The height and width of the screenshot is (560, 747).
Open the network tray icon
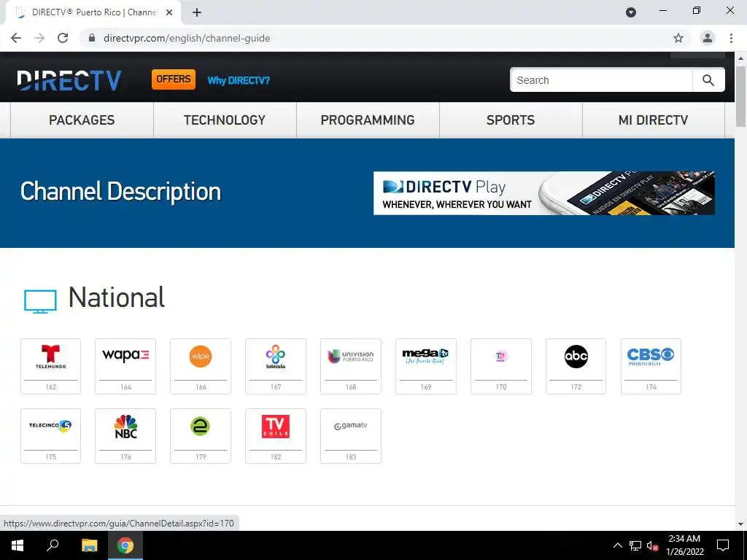pos(635,545)
